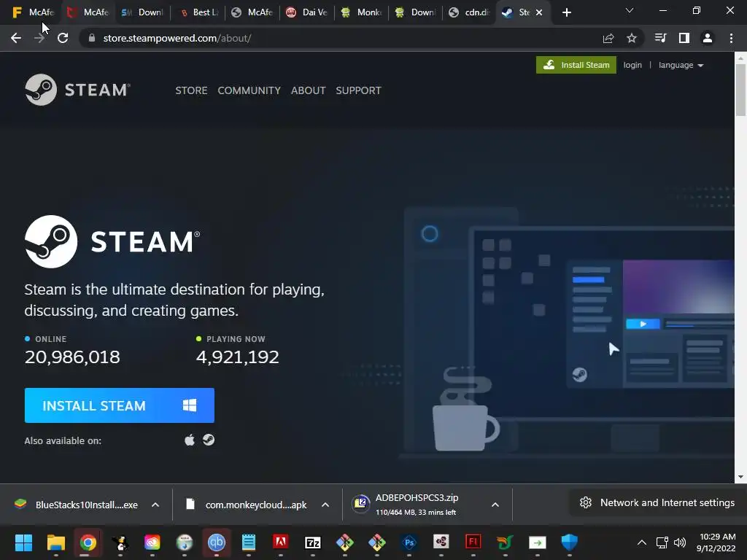The height and width of the screenshot is (560, 747).
Task: Switch to the Monk tab
Action: coord(361,12)
